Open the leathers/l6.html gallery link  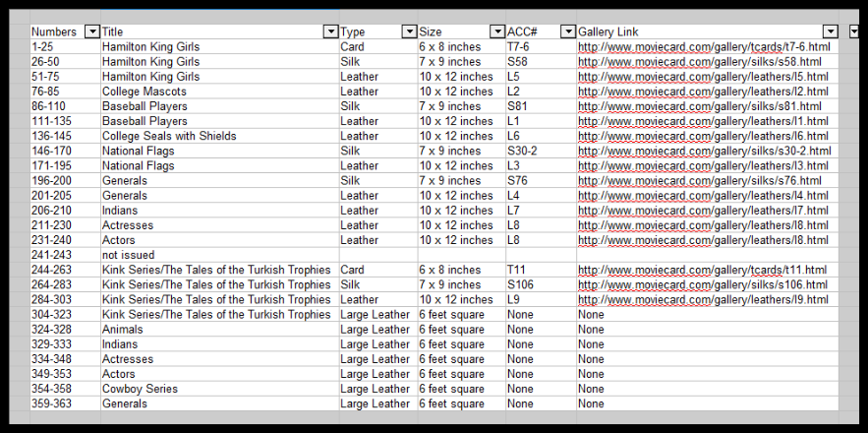[x=703, y=136]
